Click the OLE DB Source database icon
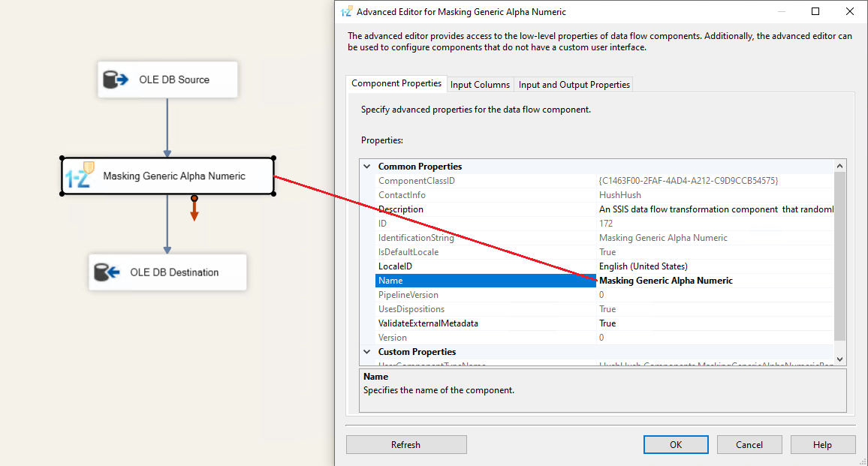This screenshot has width=868, height=466. click(116, 80)
